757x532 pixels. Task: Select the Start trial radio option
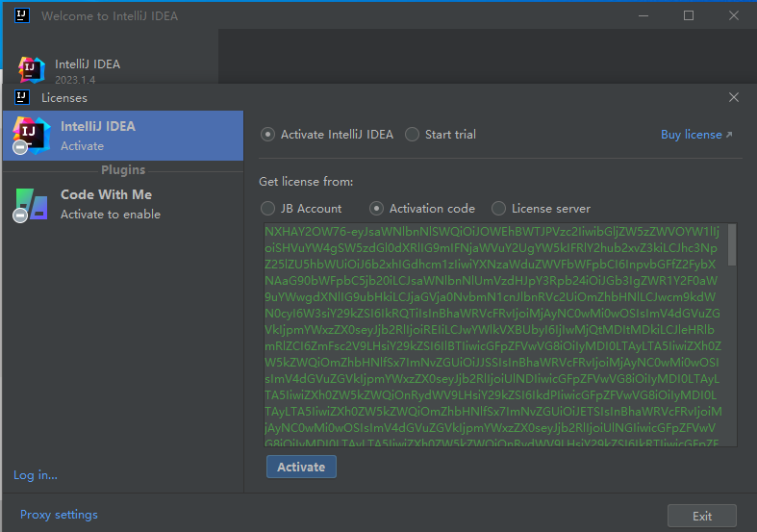pyautogui.click(x=413, y=135)
